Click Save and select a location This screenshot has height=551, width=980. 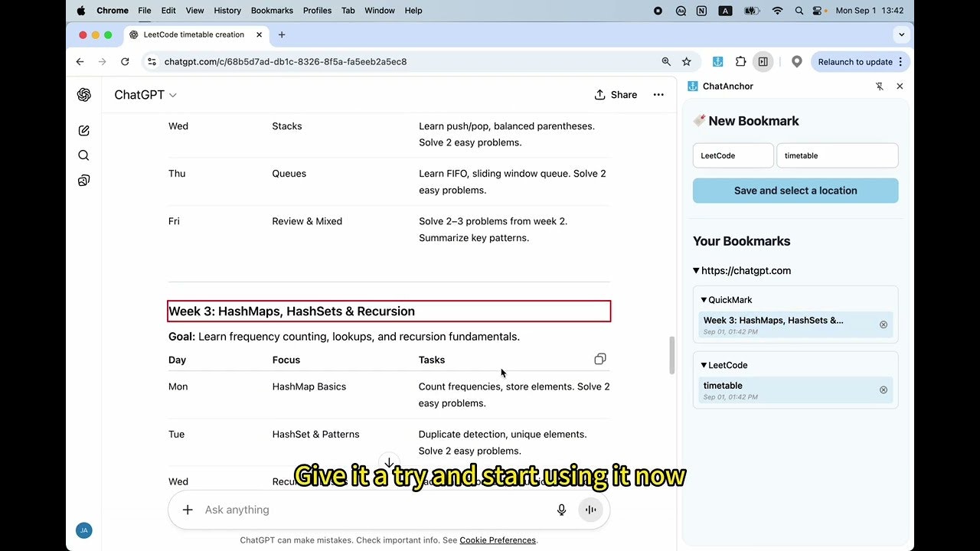point(795,191)
